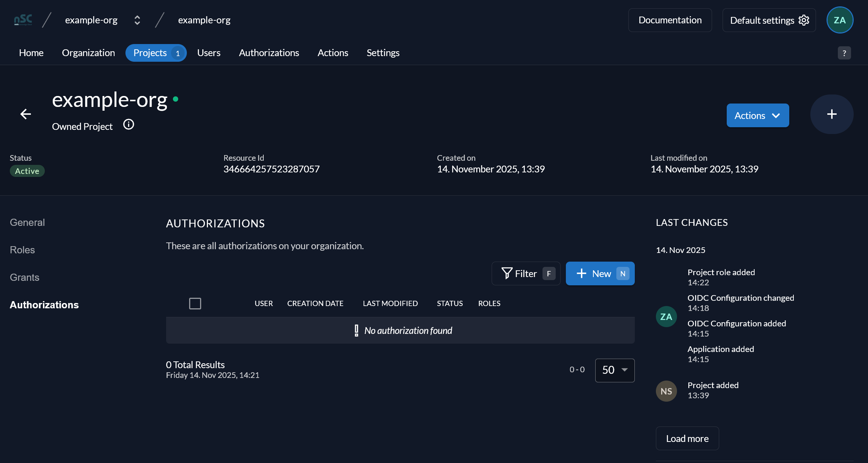The width and height of the screenshot is (868, 463).
Task: Click the Active status badge
Action: pos(27,171)
